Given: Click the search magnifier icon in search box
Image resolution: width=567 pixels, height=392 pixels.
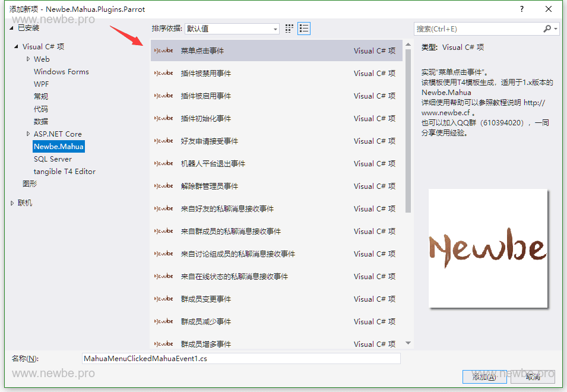Looking at the screenshot, I should [547, 28].
